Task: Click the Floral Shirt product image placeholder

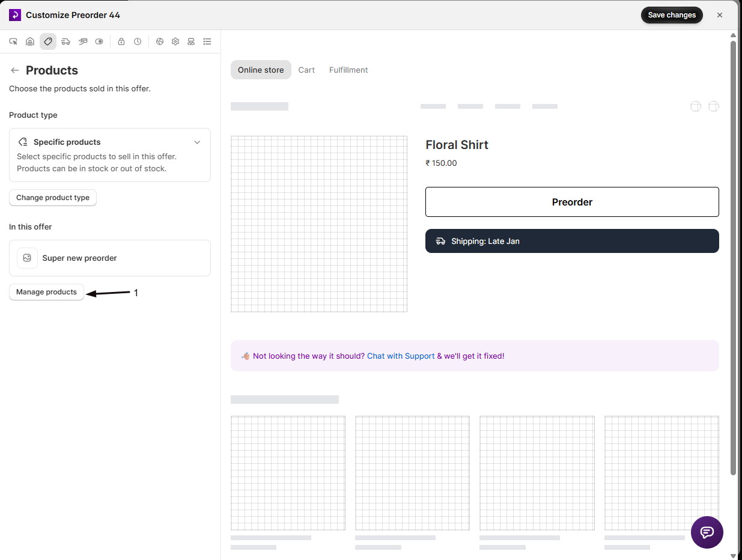Action: 319,224
